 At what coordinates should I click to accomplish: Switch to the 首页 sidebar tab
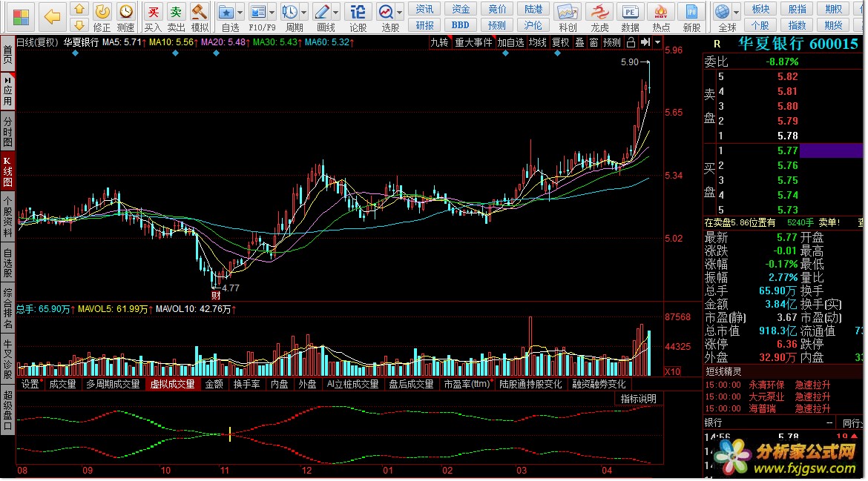pyautogui.click(x=7, y=56)
